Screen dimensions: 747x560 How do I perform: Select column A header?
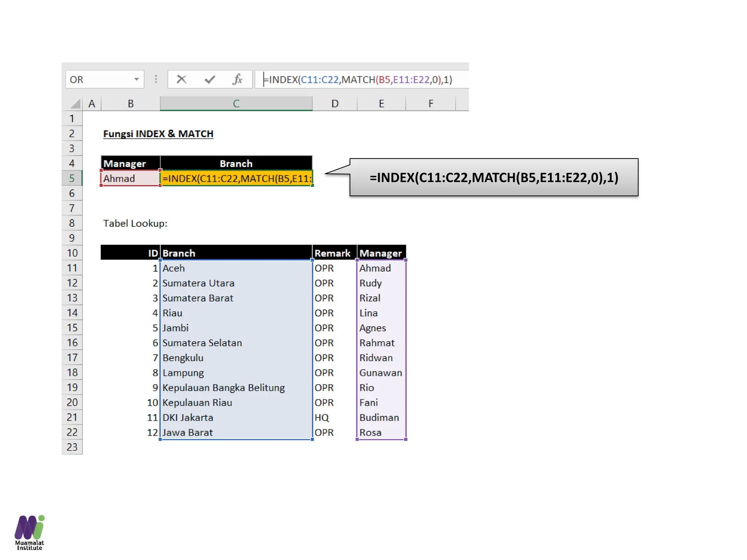[92, 104]
